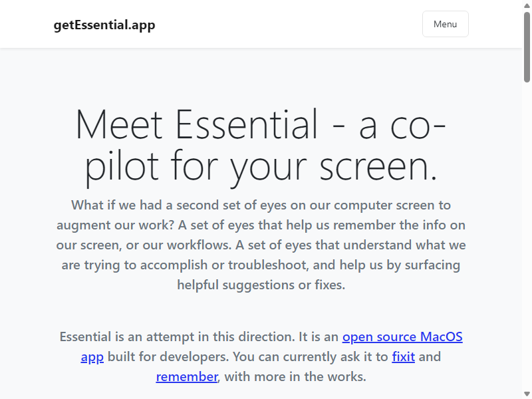Follow the remember hyperlink
Screen dimensions: 532x399
pos(187,376)
